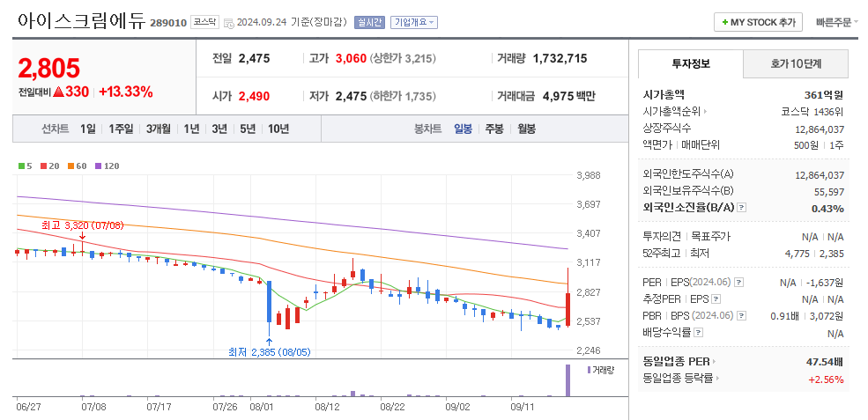868x420 pixels.
Task: Click the 실시간 badge
Action: click(369, 22)
